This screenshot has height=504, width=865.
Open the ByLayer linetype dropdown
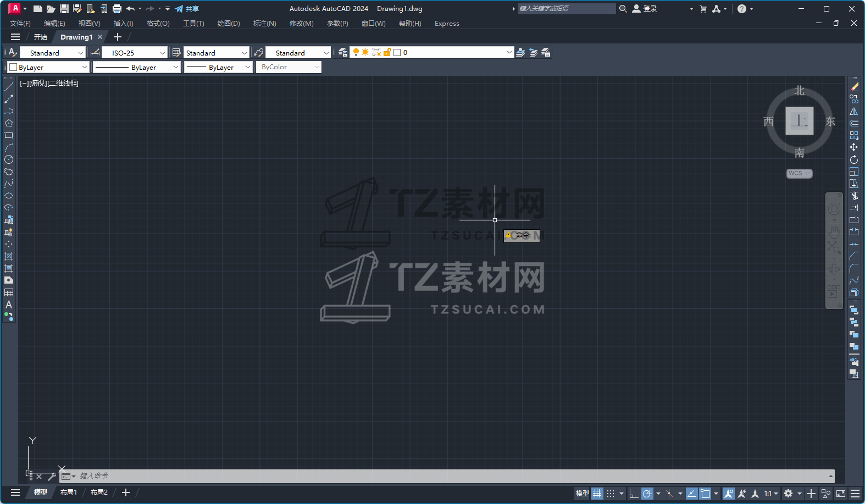tap(137, 67)
